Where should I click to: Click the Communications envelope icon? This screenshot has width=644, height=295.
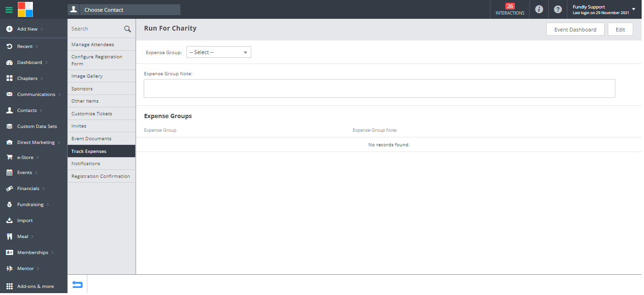[9, 95]
